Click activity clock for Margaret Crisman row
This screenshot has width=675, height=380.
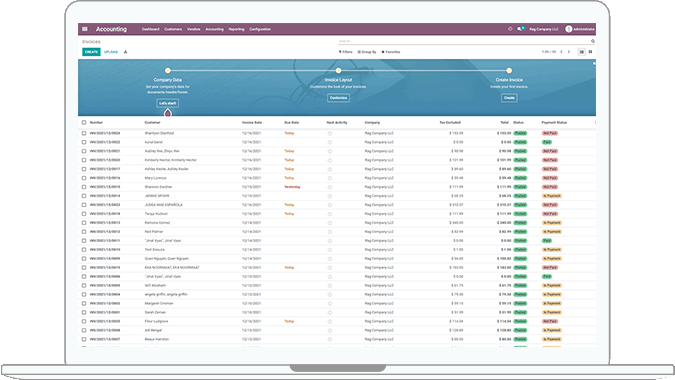click(x=330, y=303)
